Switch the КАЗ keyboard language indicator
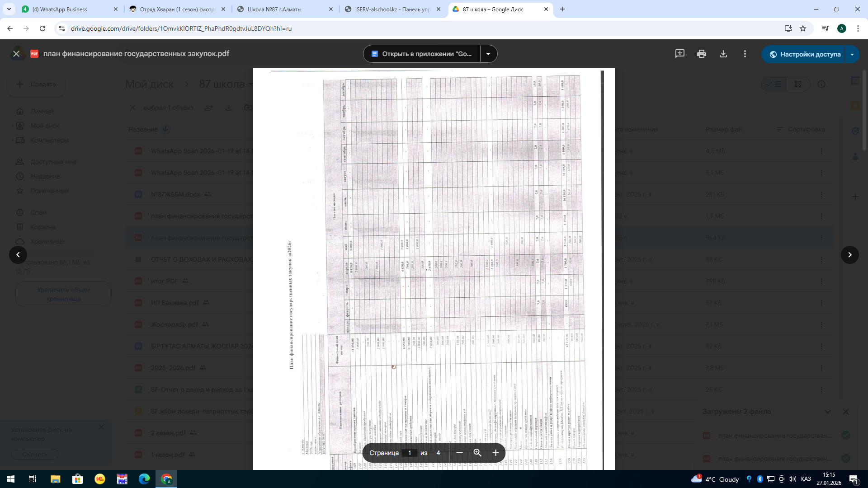This screenshot has width=868, height=488. tap(806, 479)
